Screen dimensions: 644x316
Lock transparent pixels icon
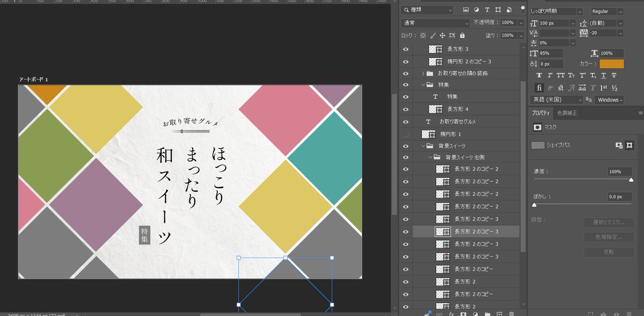[423, 35]
